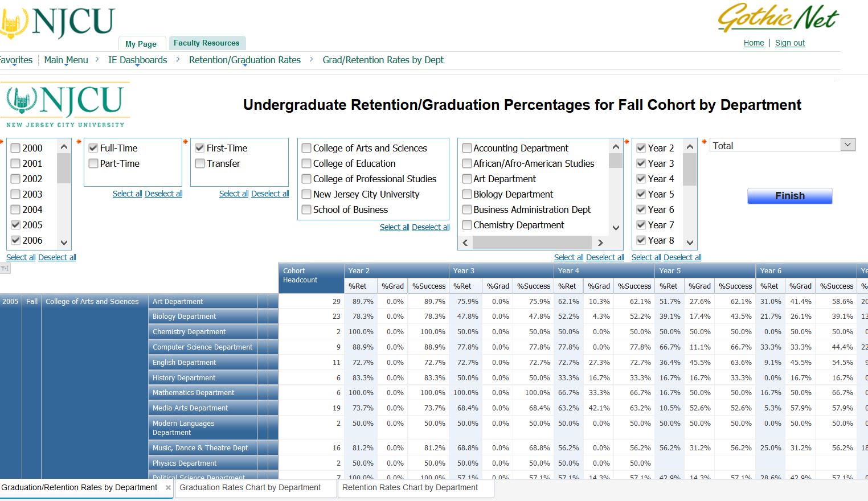This screenshot has width=868, height=501.
Task: Open the Total measure dropdown
Action: point(847,145)
